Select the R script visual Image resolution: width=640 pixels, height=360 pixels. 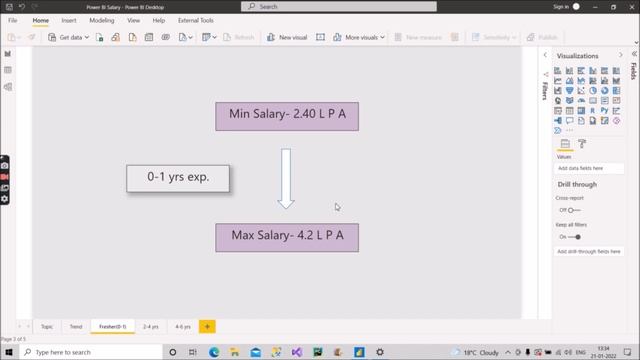point(593,111)
